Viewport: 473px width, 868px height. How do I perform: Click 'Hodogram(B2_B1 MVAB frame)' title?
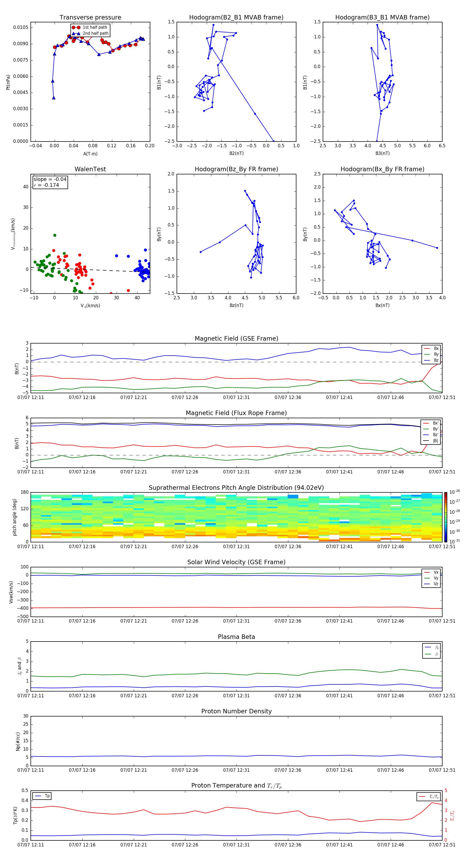pos(236,18)
